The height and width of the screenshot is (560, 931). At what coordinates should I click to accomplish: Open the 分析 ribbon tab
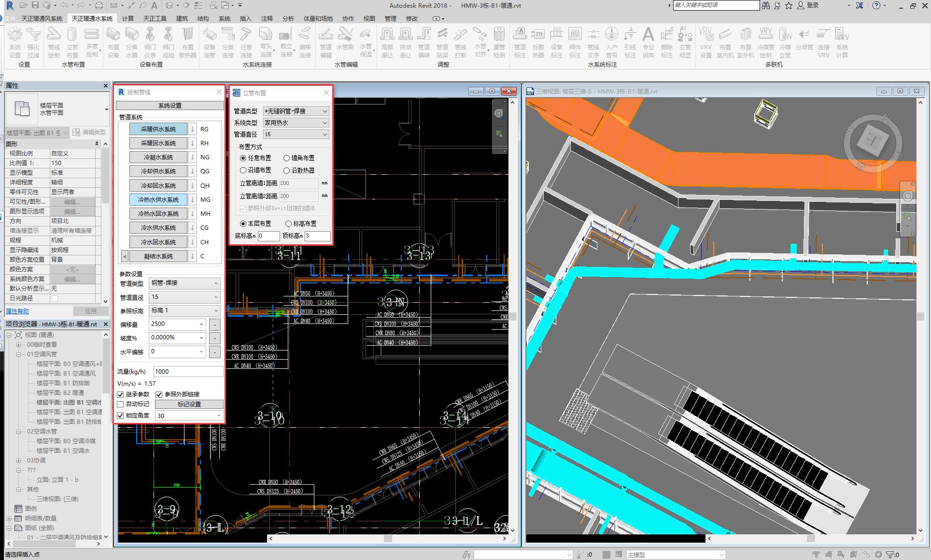click(288, 18)
